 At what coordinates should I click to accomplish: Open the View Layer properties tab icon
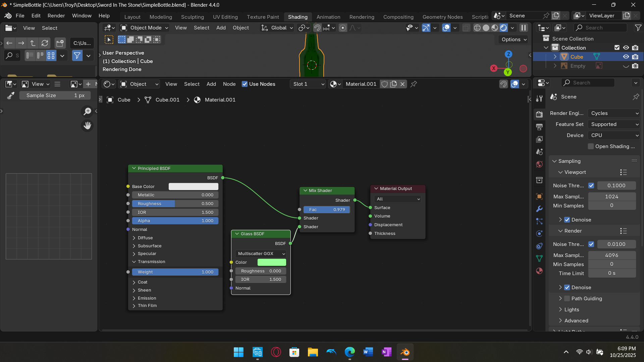coord(539,139)
